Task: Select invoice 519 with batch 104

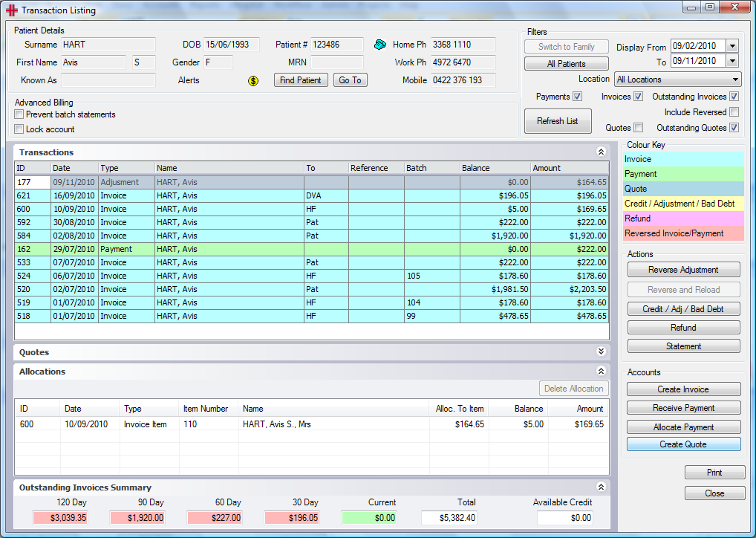Action: pos(311,302)
